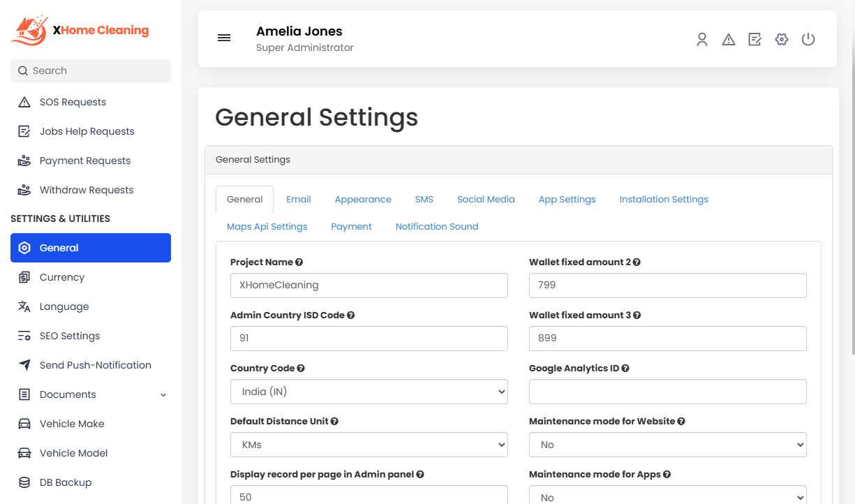Open the Maps Api Settings tab
855x504 pixels.
tap(267, 226)
